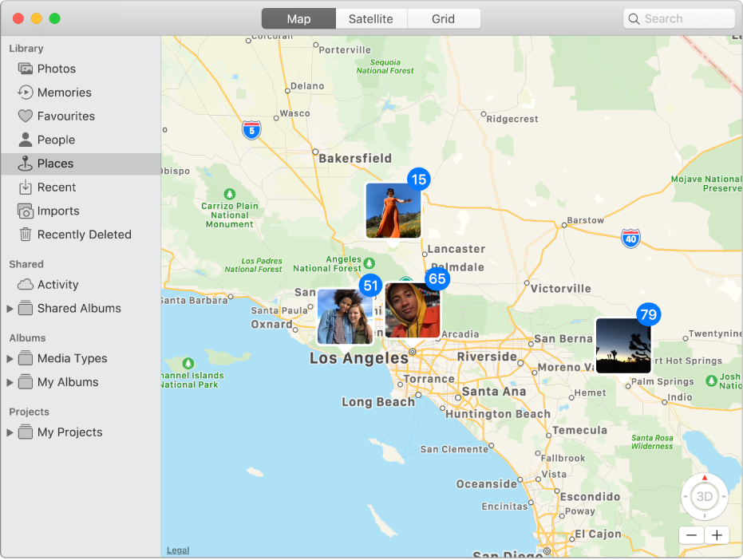Select the Photos icon in the sidebar
The image size is (743, 560).
pos(24,69)
